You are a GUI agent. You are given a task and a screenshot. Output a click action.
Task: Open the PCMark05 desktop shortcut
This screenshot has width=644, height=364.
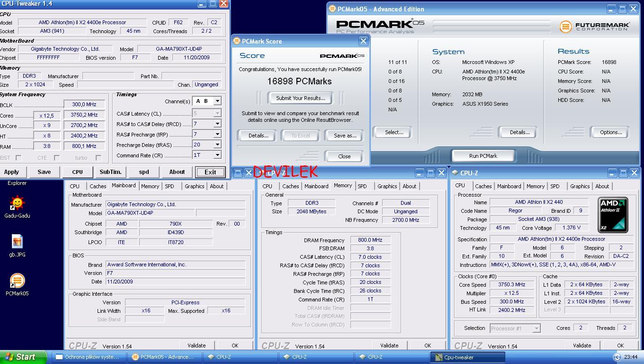[17, 284]
